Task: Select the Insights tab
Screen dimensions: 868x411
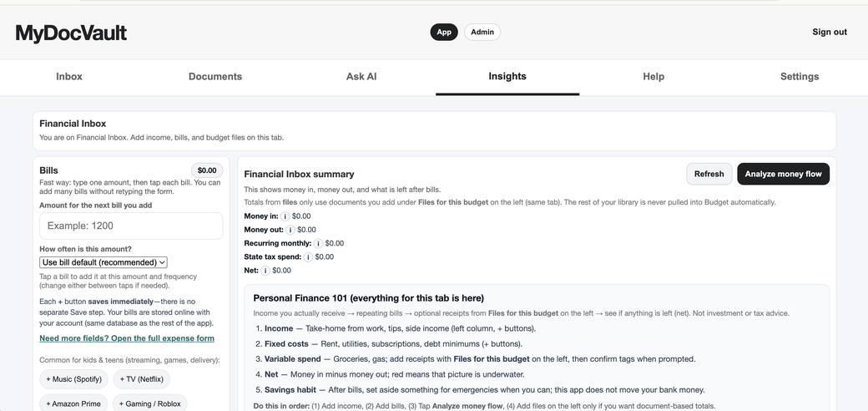Action: coord(507,77)
